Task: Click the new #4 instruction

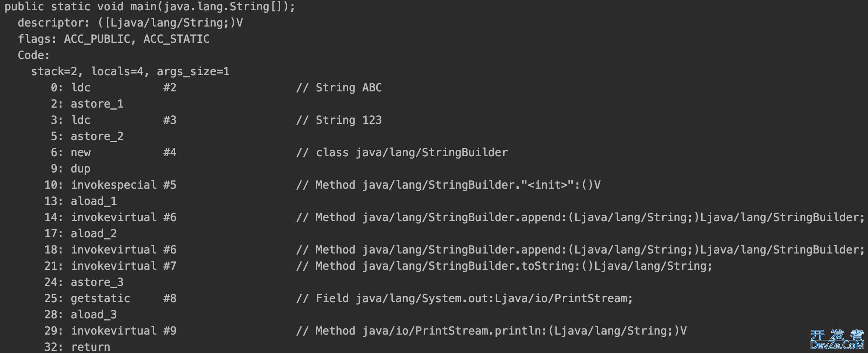Action: tap(81, 153)
